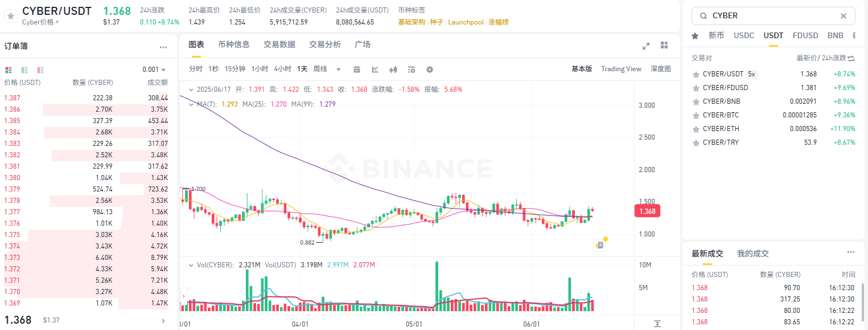This screenshot has width=868, height=330.
Task: Open the chart settings gear
Action: point(430,70)
